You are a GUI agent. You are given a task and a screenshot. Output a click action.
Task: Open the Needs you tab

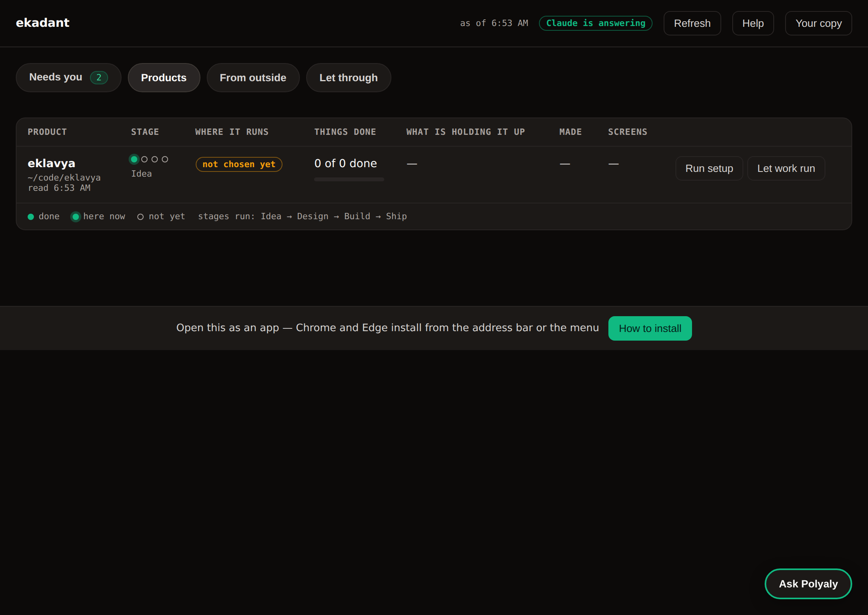click(68, 78)
